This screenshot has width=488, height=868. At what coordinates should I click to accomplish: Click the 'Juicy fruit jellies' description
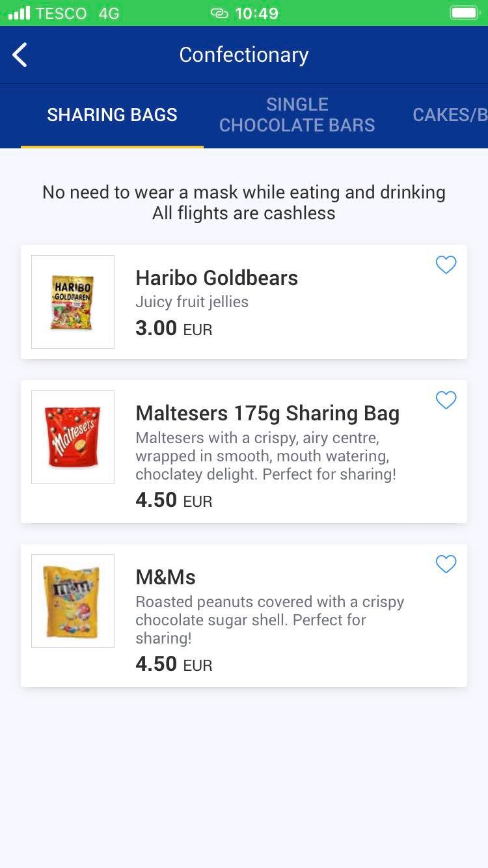[192, 302]
